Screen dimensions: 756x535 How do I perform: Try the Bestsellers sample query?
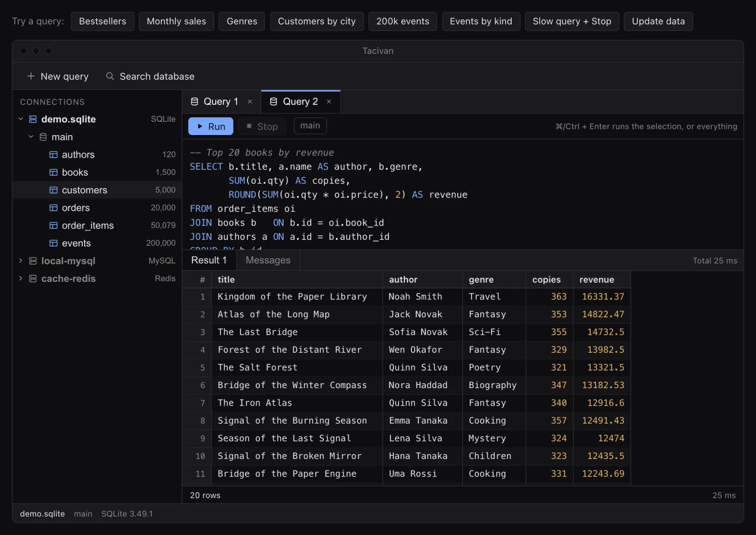(103, 21)
